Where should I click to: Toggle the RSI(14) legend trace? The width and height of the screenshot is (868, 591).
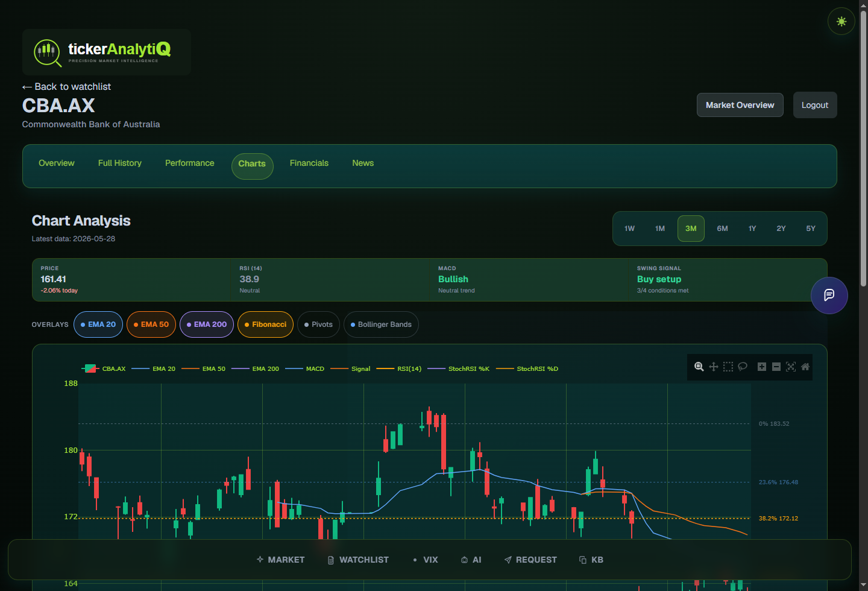[399, 368]
